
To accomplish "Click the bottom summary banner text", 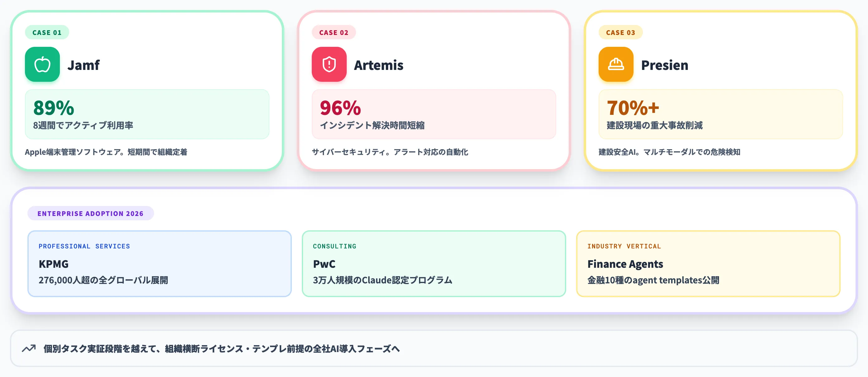I will click(x=221, y=349).
